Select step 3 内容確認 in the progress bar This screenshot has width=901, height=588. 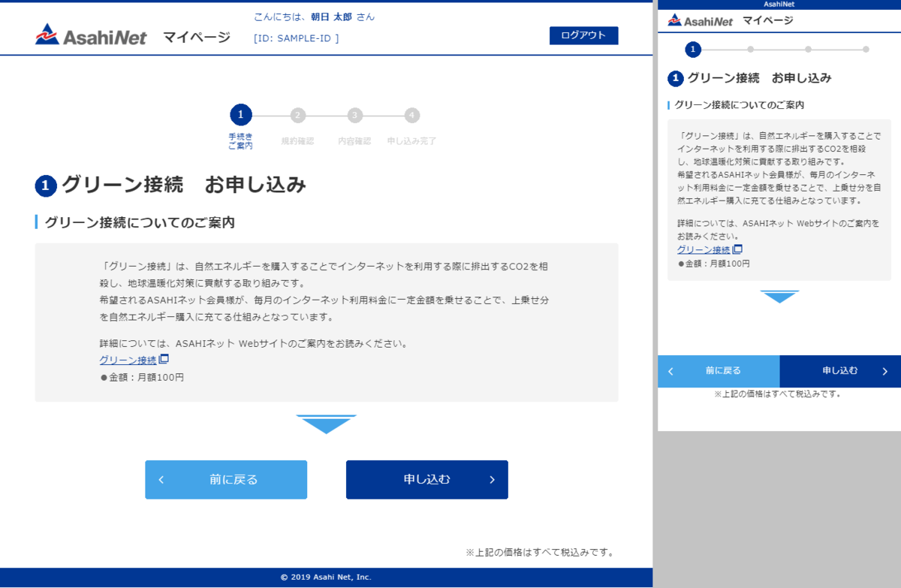coord(354,115)
